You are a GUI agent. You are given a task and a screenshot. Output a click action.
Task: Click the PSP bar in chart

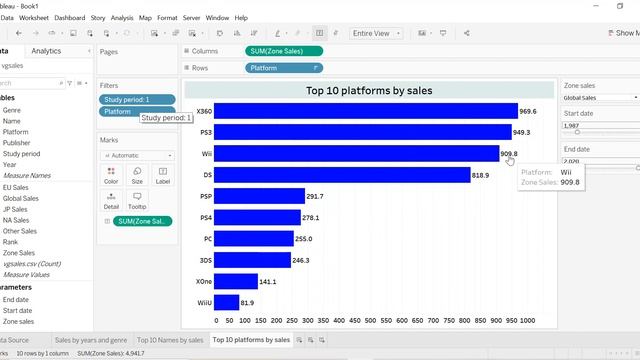(x=259, y=196)
